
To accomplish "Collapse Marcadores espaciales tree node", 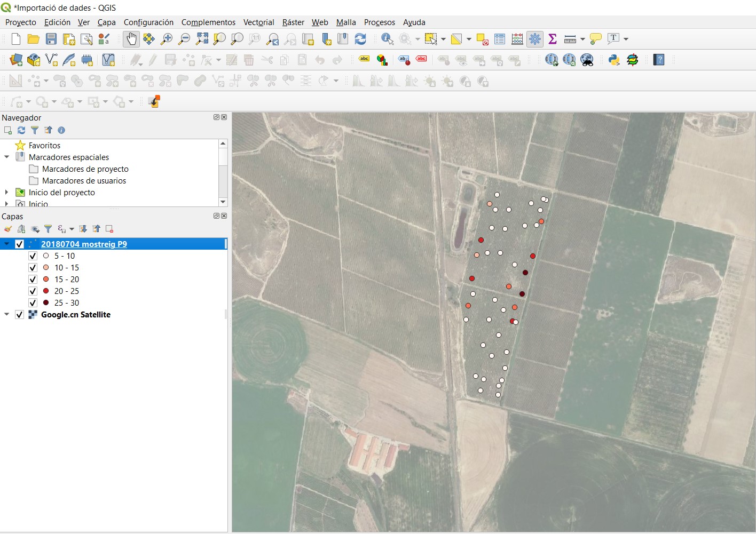I will (x=6, y=157).
